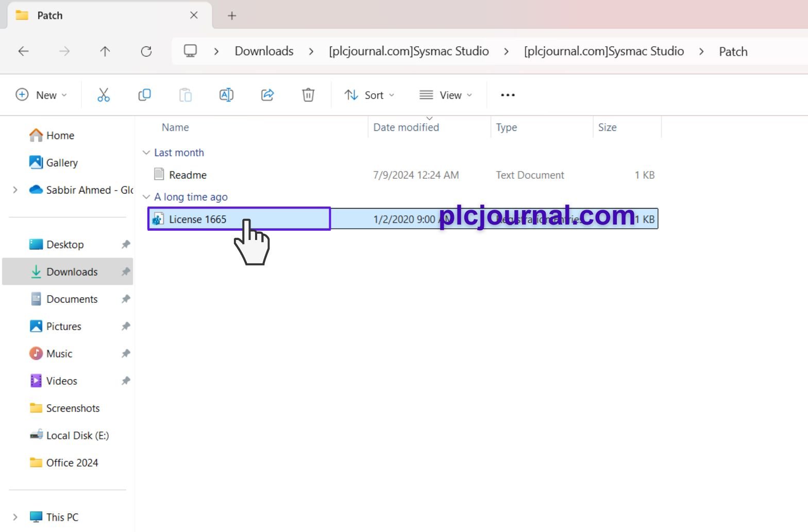Open the View dropdown menu
Viewport: 808px width, 532px height.
[446, 95]
